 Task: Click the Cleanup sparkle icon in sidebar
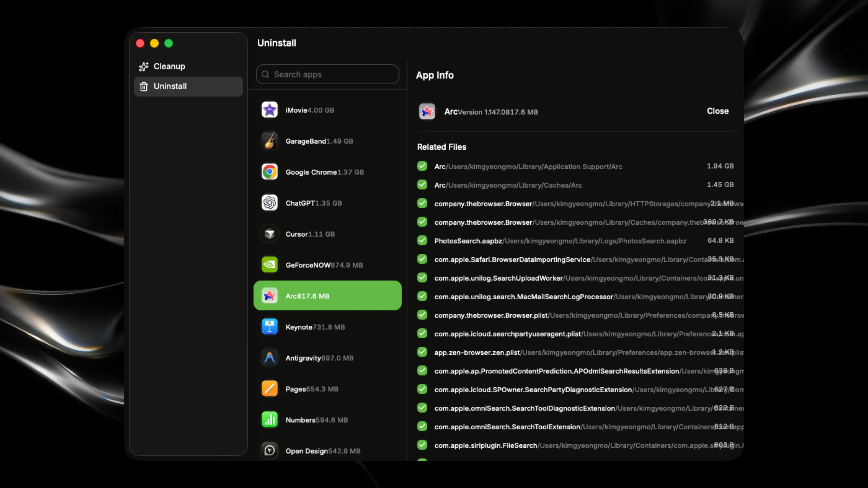143,66
